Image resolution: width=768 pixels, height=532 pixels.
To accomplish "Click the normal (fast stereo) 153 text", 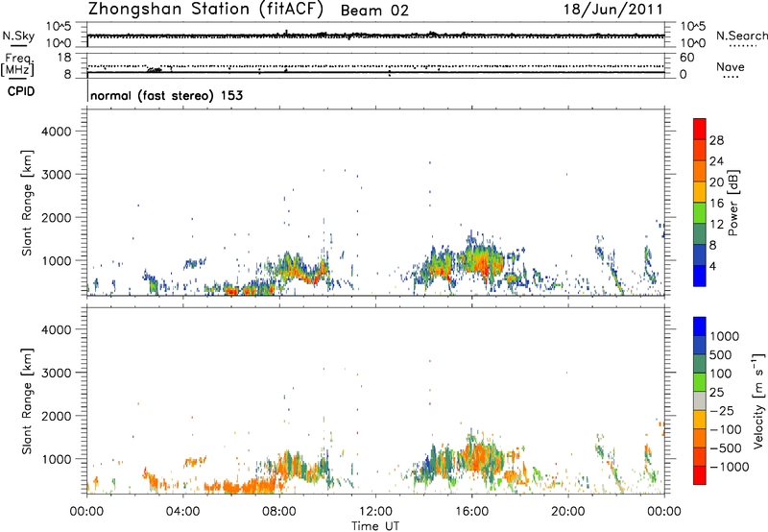I will click(166, 95).
